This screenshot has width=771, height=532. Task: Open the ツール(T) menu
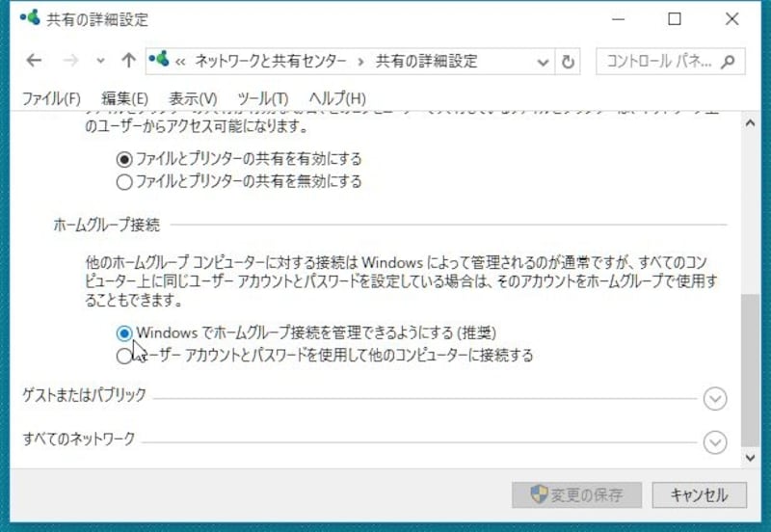pos(262,98)
